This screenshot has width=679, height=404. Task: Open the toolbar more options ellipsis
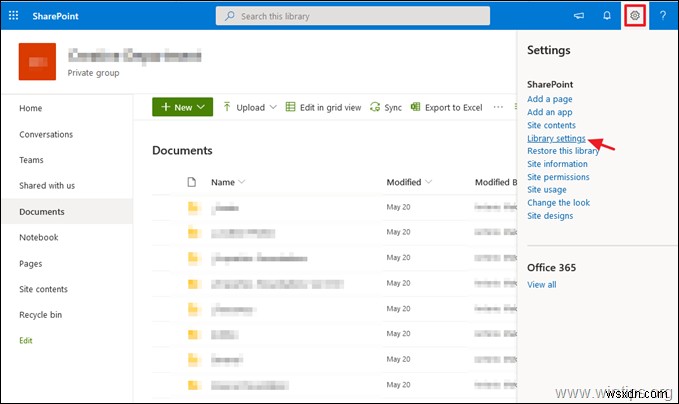(x=498, y=107)
